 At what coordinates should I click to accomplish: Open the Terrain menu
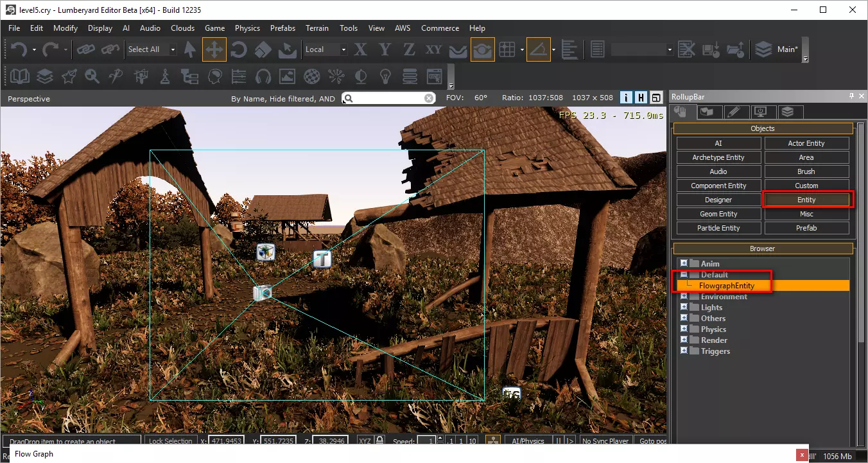[317, 28]
